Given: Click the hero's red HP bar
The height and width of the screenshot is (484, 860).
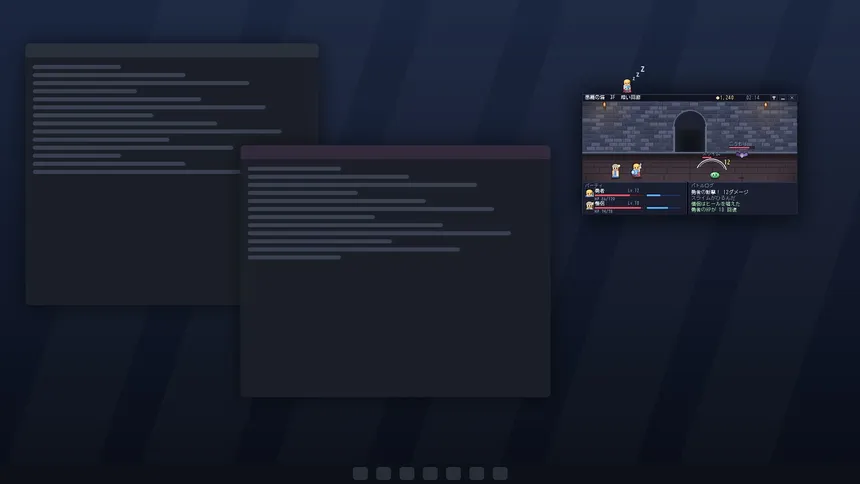Looking at the screenshot, I should pyautogui.click(x=619, y=195).
